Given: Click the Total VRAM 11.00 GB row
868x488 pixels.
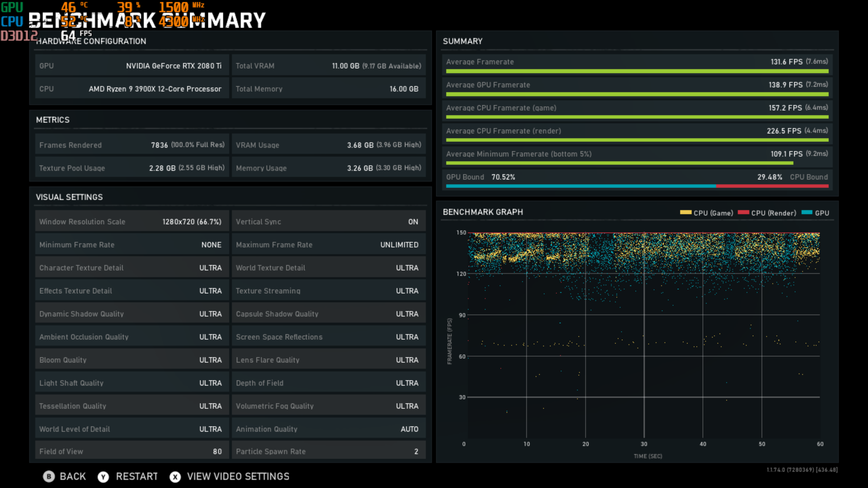Looking at the screenshot, I should pos(329,66).
